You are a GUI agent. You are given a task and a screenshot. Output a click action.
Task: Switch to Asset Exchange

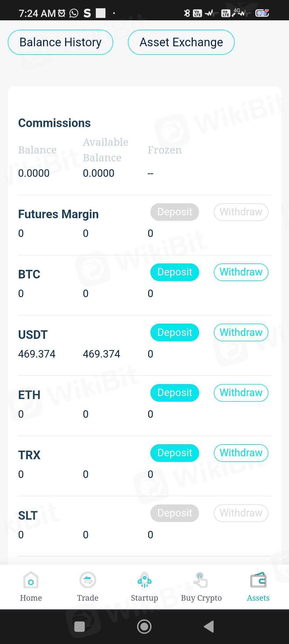pyautogui.click(x=181, y=42)
